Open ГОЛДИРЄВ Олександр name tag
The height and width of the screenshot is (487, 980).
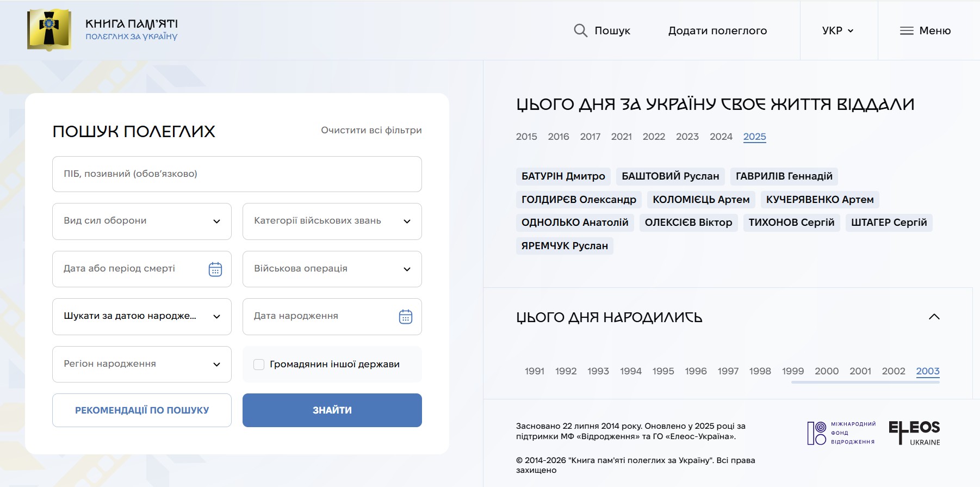579,200
